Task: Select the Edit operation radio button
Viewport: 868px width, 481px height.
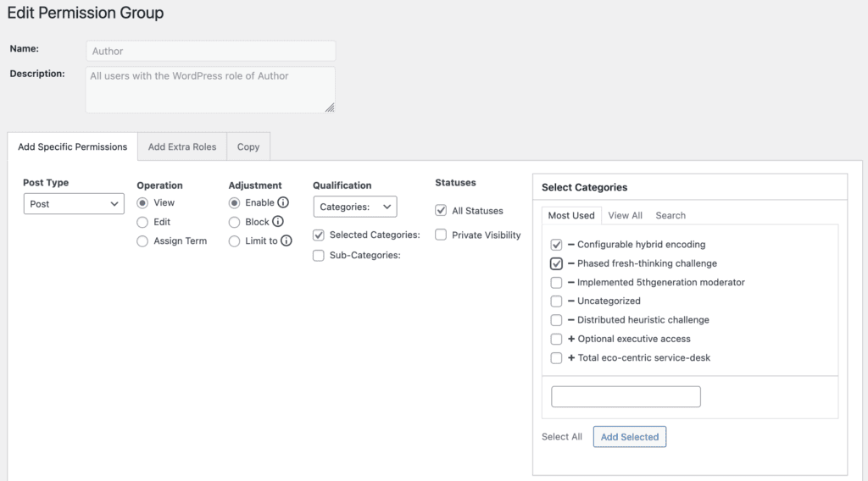Action: click(142, 222)
